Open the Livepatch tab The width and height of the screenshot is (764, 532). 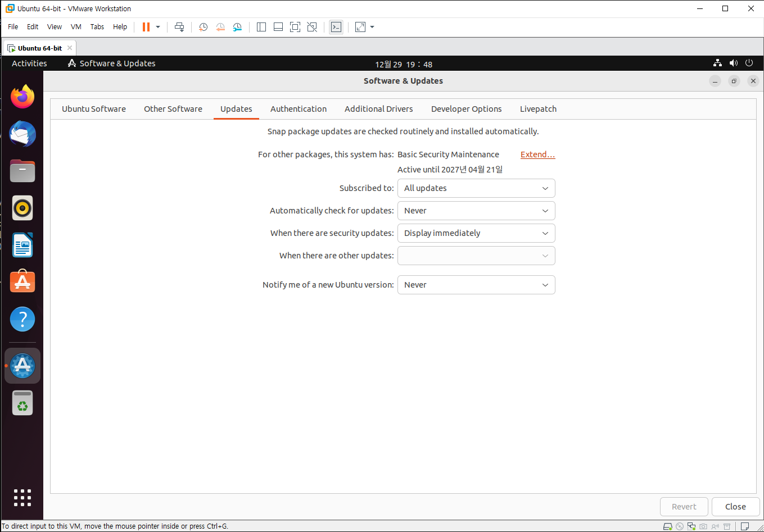[538, 109]
